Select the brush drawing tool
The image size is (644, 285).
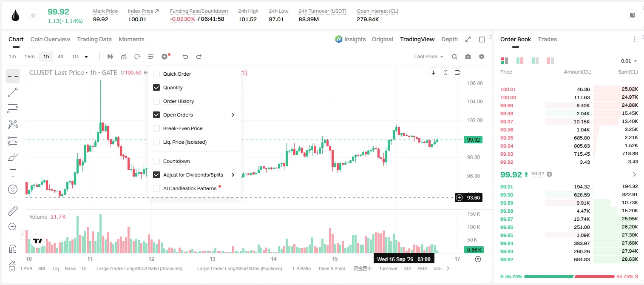[x=13, y=157]
